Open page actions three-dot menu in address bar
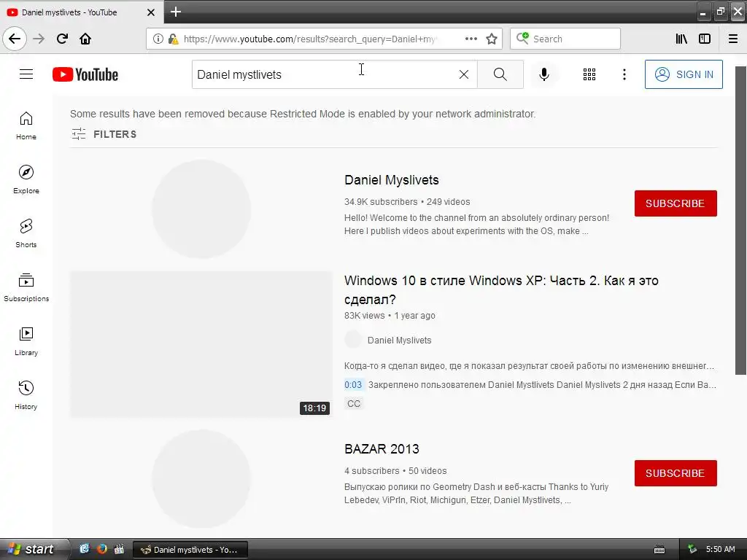 pyautogui.click(x=471, y=39)
